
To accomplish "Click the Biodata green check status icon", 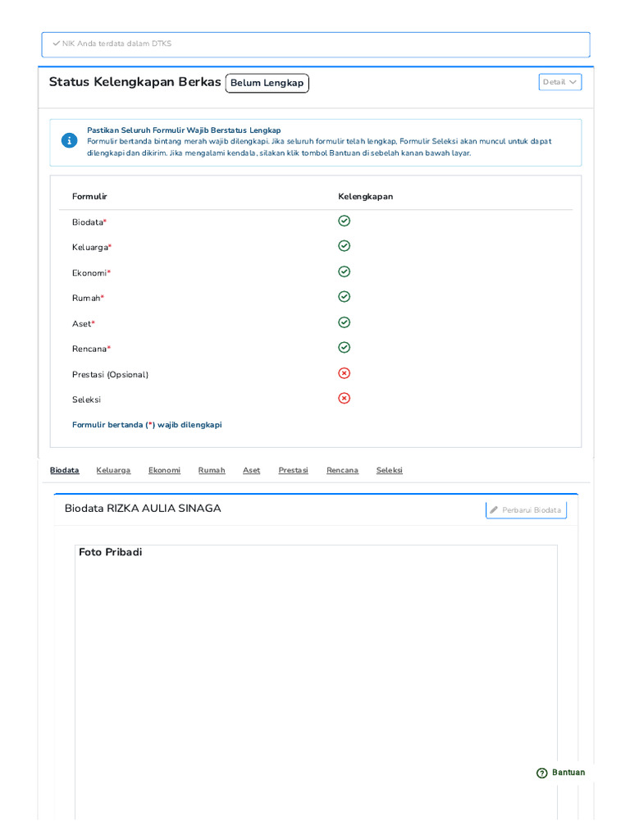I will (345, 221).
